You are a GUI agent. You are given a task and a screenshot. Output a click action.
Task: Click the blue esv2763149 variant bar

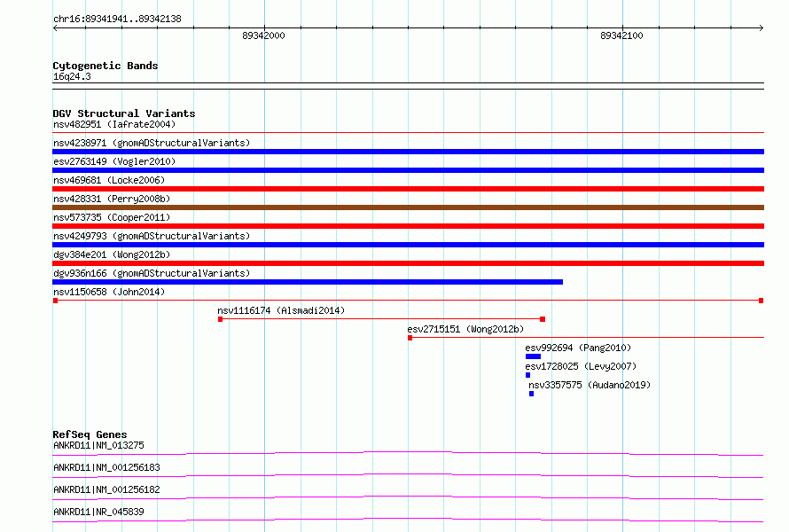(x=408, y=170)
